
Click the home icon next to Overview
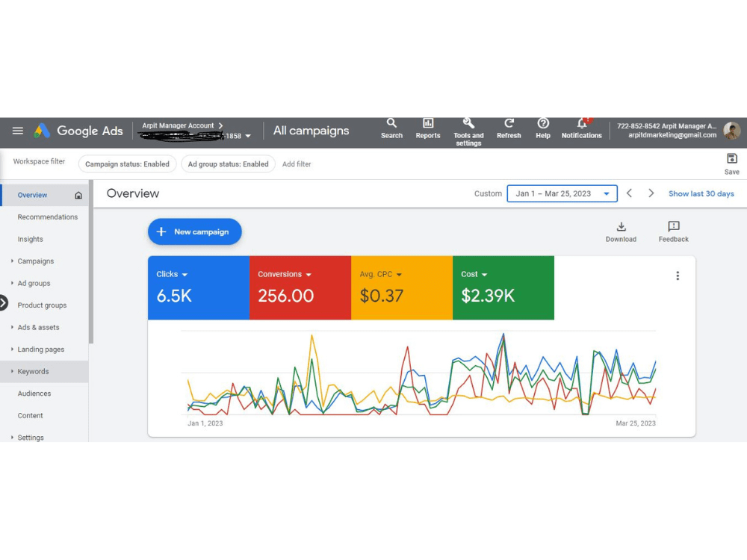point(78,195)
